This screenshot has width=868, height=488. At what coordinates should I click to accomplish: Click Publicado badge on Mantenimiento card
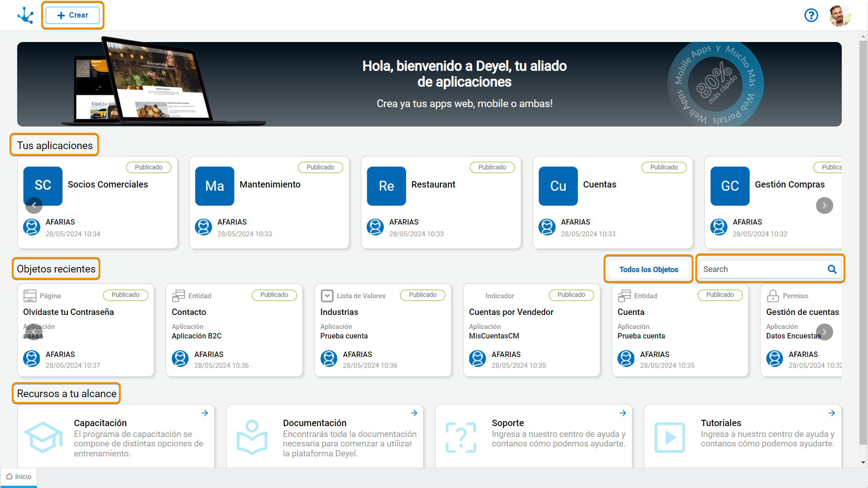321,167
